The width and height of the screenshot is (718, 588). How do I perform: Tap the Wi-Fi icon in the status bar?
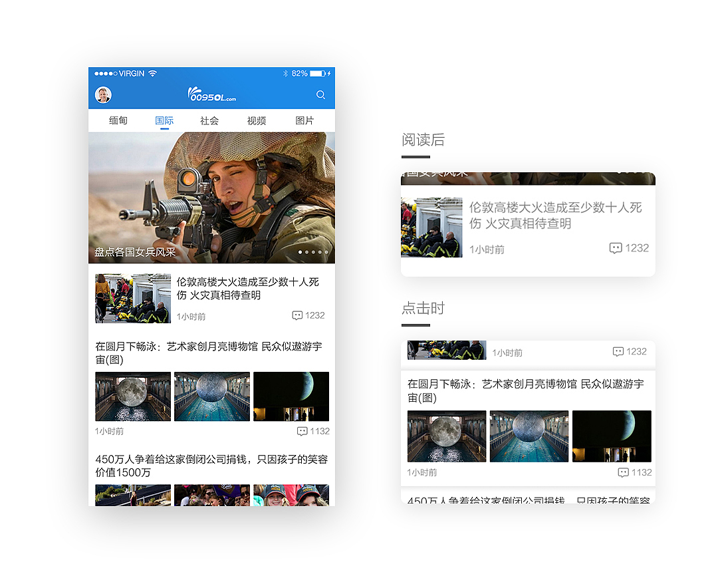click(154, 74)
